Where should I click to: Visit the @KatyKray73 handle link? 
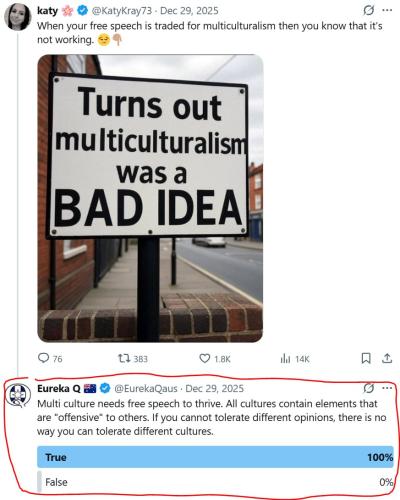coord(122,11)
